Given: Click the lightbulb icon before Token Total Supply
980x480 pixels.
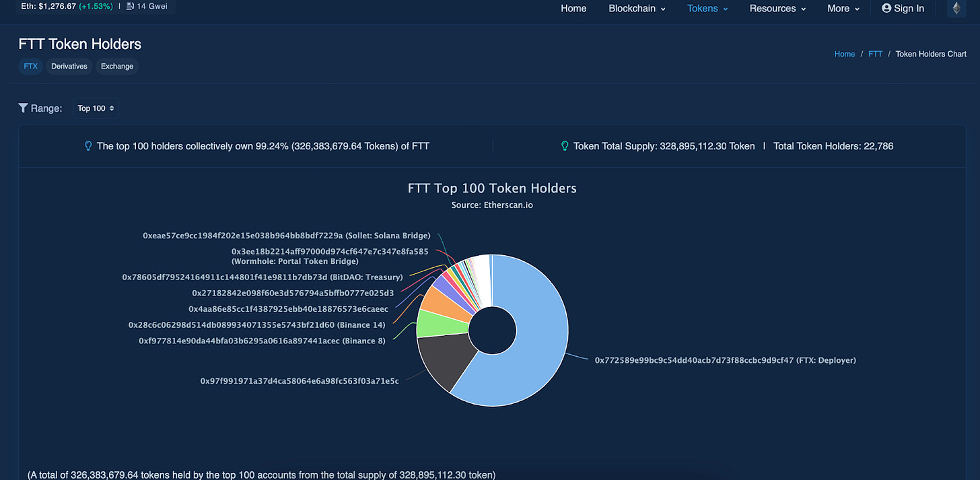Looking at the screenshot, I should (x=565, y=145).
